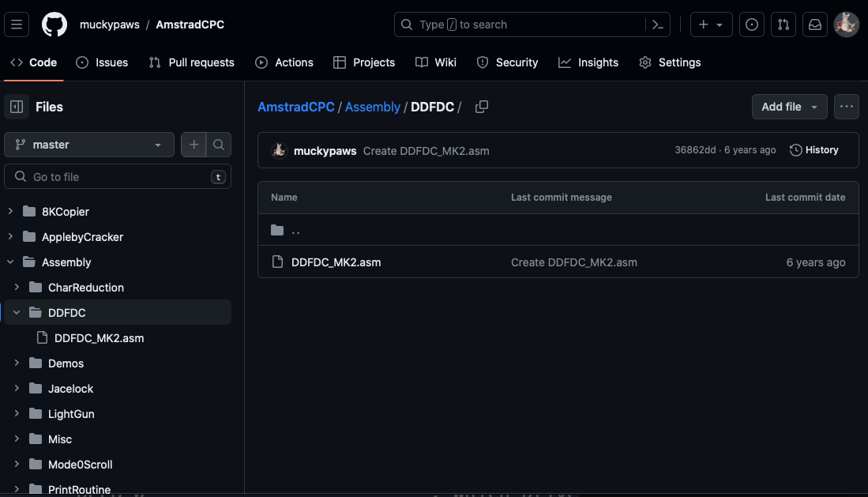Expand the Mode0Scroll folder chevron
The width and height of the screenshot is (868, 497).
(17, 465)
